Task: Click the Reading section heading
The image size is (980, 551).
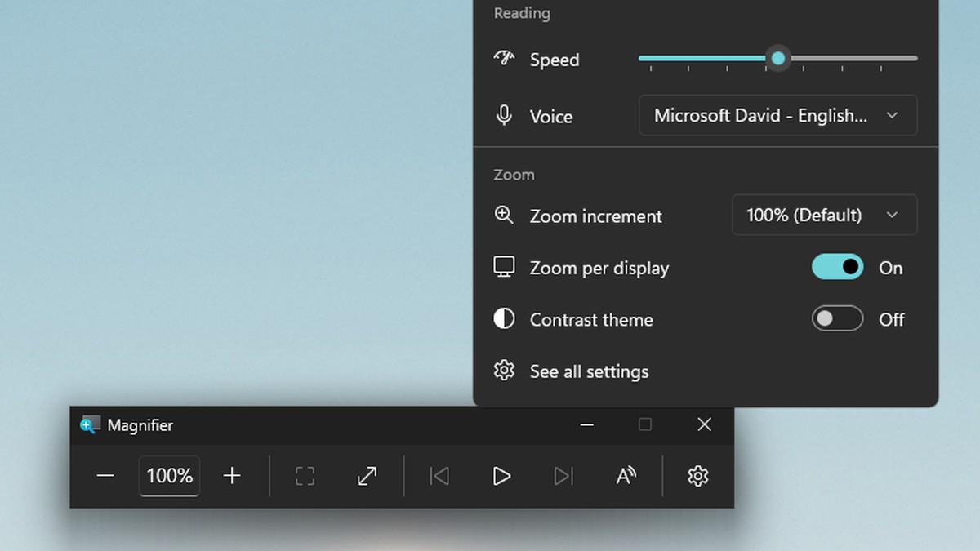Action: point(521,13)
